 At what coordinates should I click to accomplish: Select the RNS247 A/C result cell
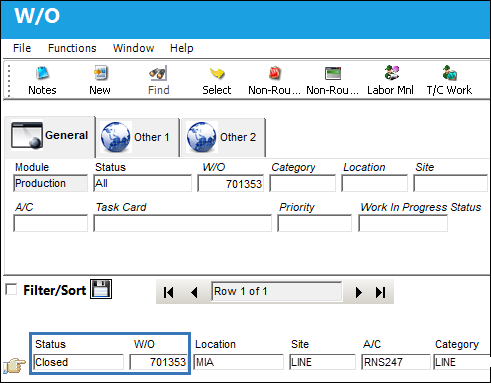pos(396,362)
